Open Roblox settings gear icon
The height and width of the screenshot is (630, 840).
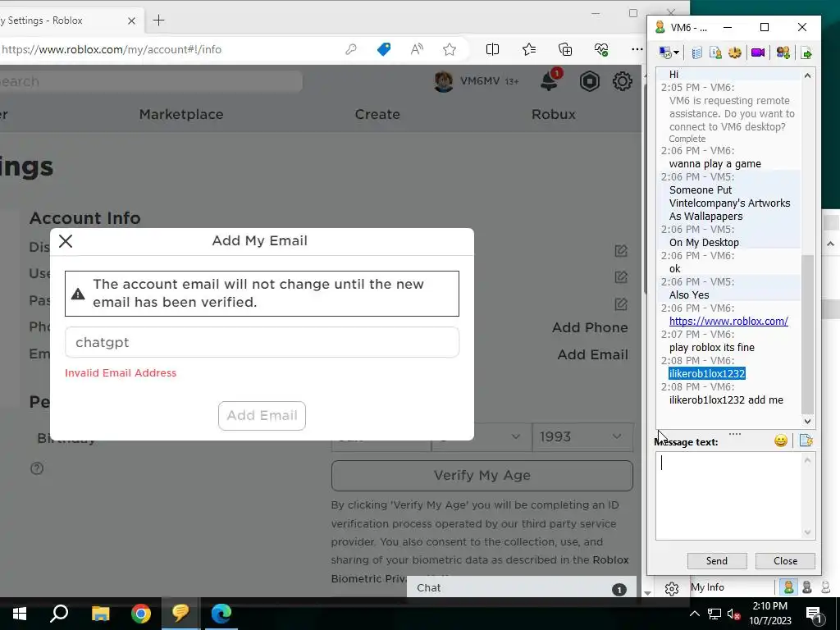pos(622,81)
